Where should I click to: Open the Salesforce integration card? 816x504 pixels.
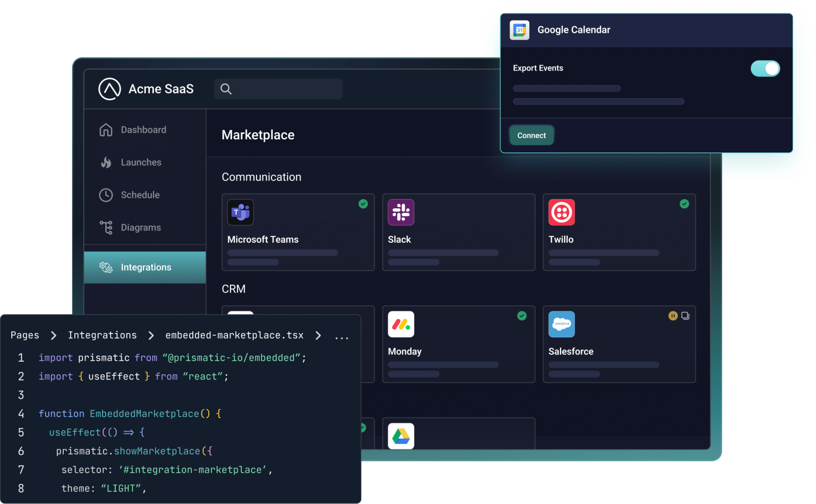click(x=619, y=344)
